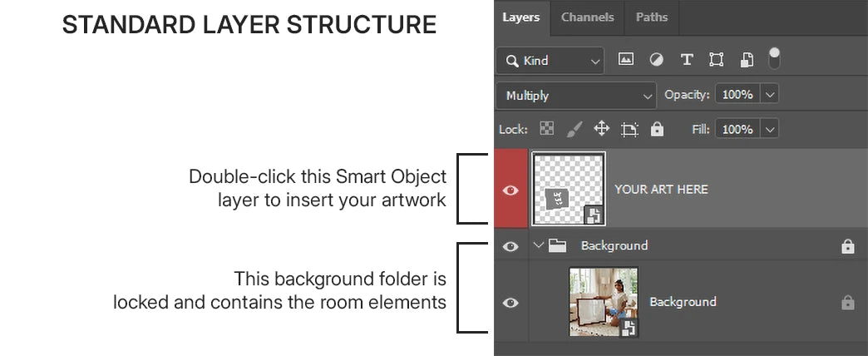Open the Fill percentage dropdown arrow

pyautogui.click(x=770, y=130)
